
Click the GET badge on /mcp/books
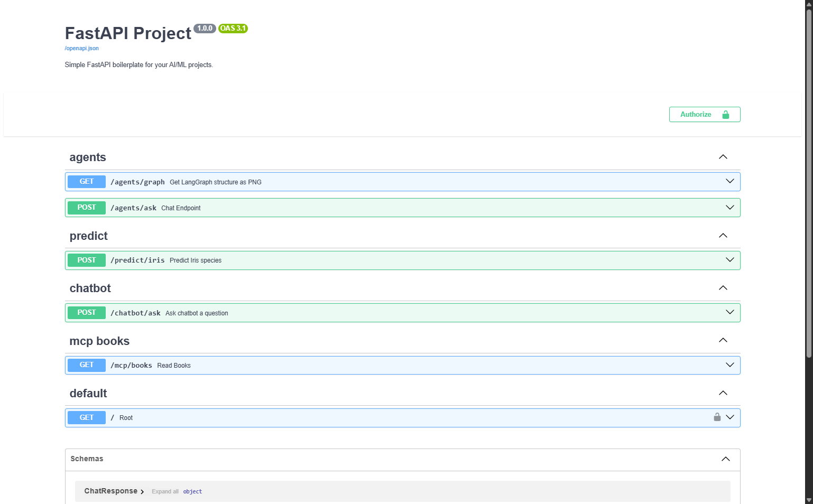86,365
